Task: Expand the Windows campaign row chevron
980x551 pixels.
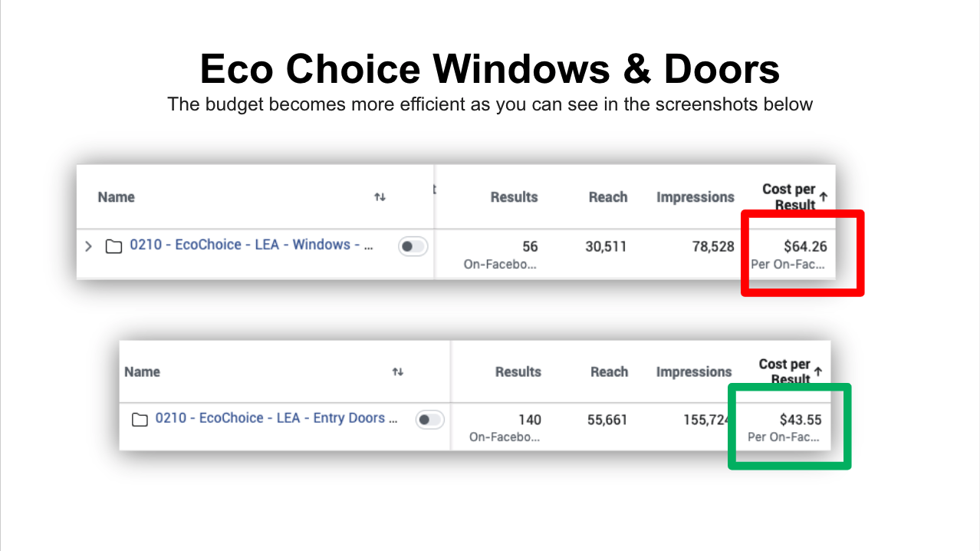Action: [88, 246]
